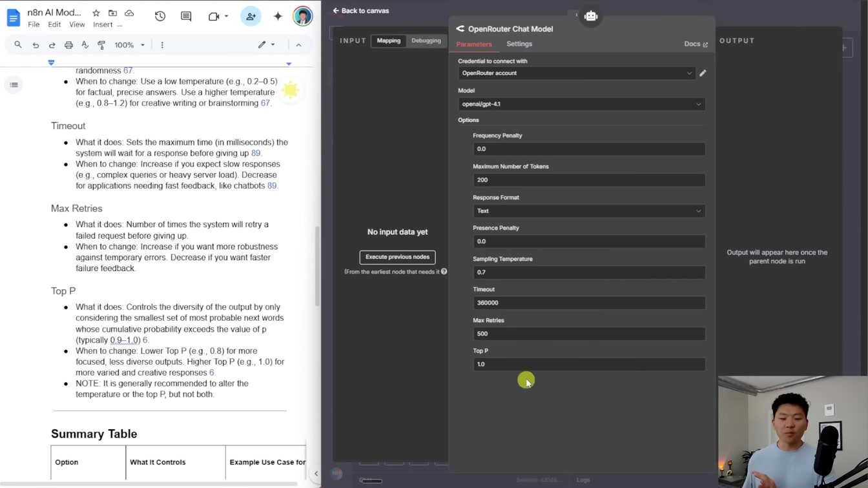Click Execute previous nodes button

pos(397,257)
